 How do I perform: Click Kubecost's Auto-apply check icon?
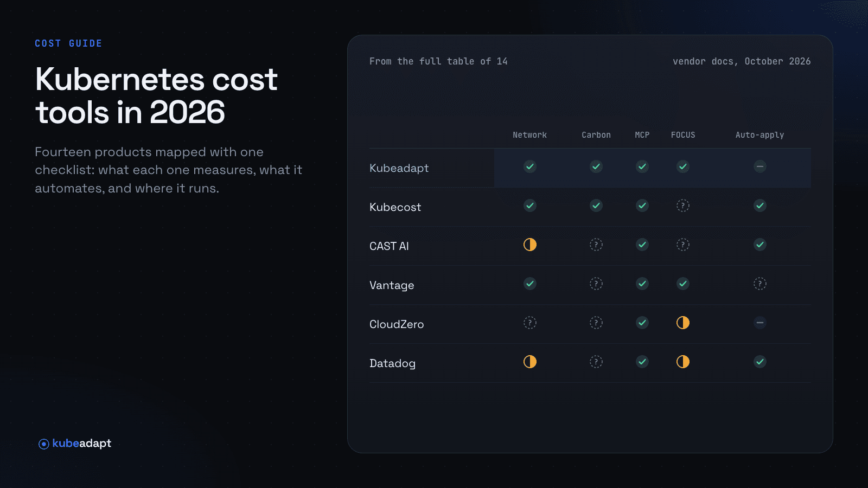point(760,206)
